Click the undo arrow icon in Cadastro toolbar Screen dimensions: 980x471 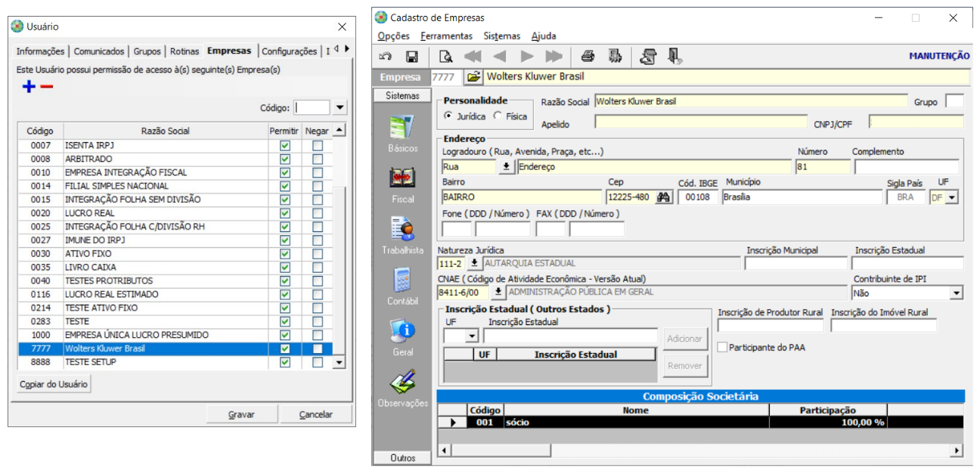386,57
